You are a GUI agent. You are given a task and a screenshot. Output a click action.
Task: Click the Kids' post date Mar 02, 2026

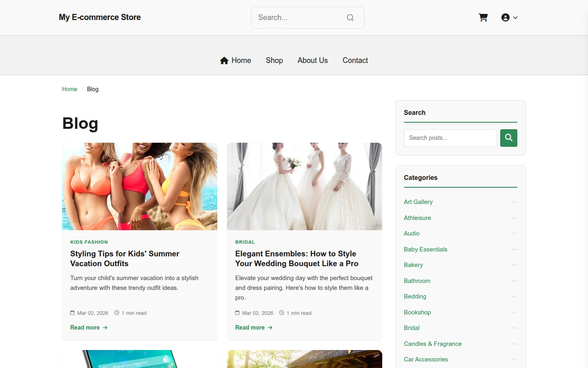[93, 313]
